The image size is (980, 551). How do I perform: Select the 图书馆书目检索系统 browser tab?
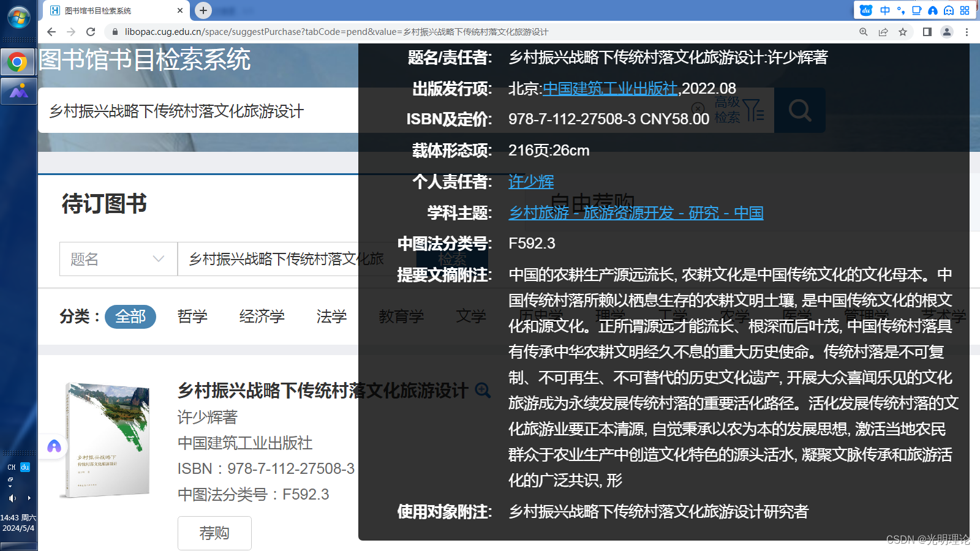[116, 10]
